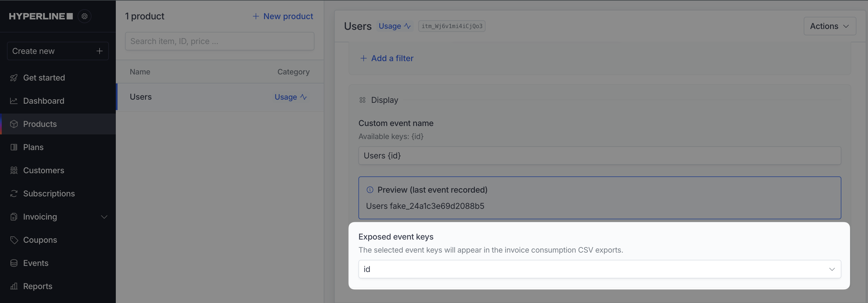Open settings gear next to Hyperline logo
The image size is (868, 303).
pyautogui.click(x=85, y=16)
